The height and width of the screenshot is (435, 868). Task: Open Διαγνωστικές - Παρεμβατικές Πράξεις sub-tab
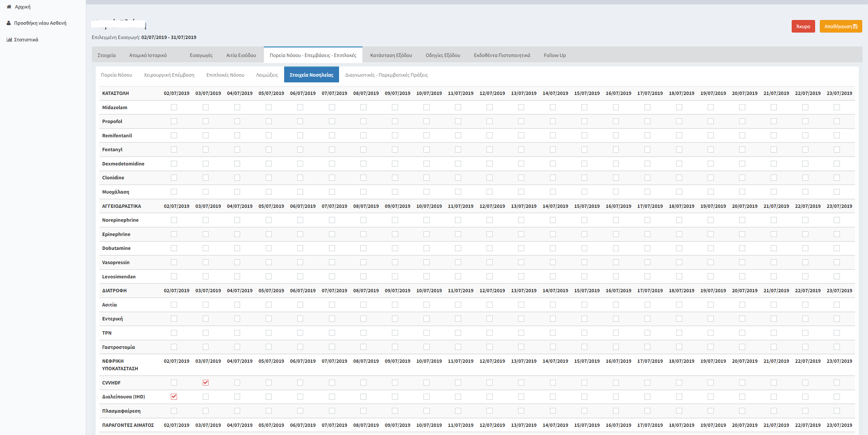tap(386, 75)
